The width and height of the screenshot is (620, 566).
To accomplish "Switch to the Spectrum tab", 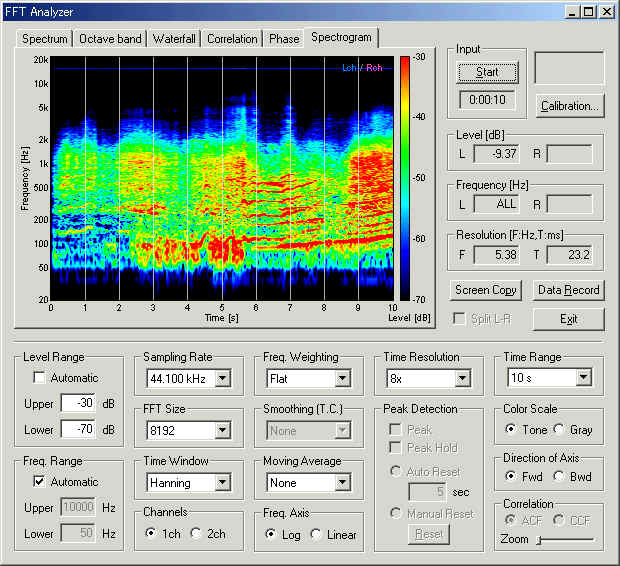I will tap(44, 39).
